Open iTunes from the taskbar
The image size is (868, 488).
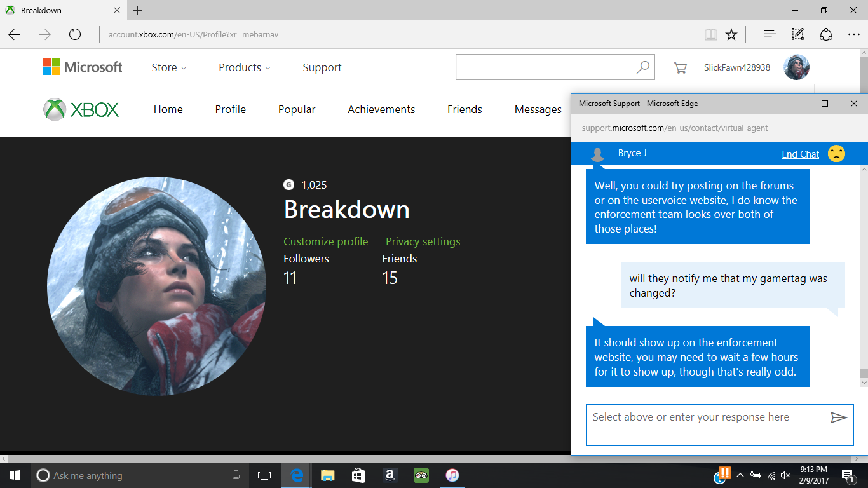(x=452, y=475)
